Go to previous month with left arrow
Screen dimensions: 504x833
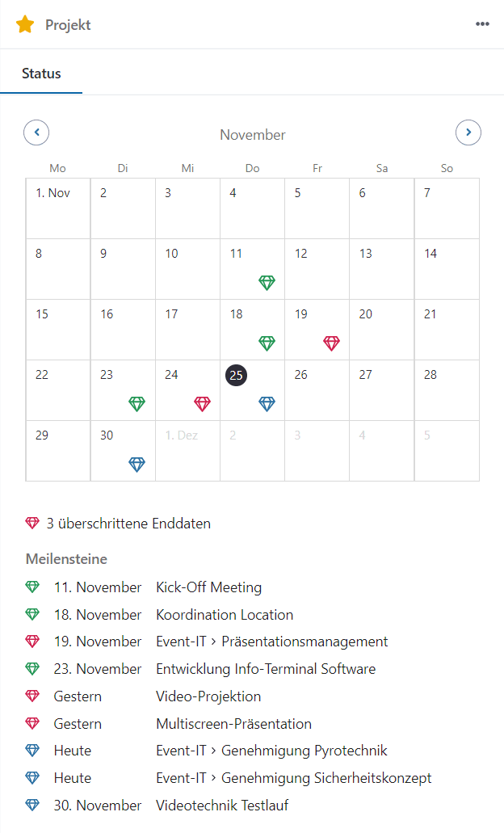(36, 133)
